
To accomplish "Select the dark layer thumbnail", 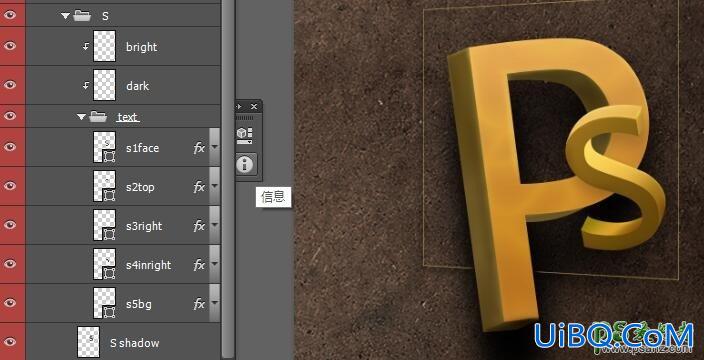I will coord(105,85).
